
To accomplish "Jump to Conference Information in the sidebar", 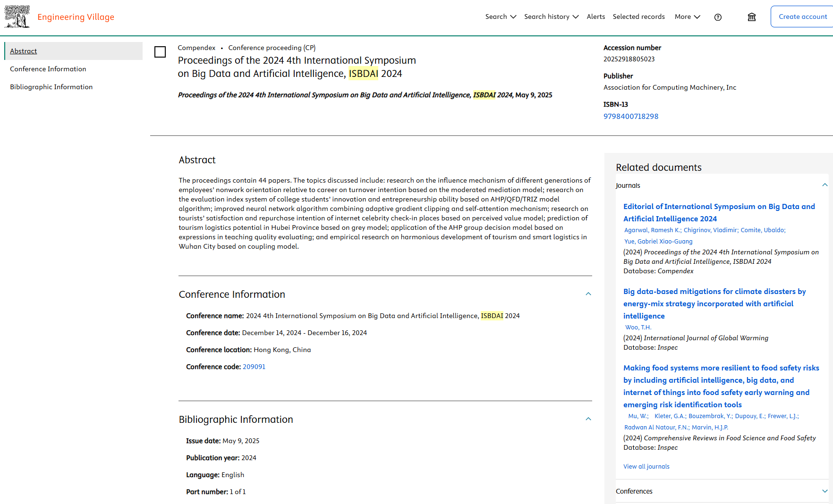I will [x=48, y=69].
